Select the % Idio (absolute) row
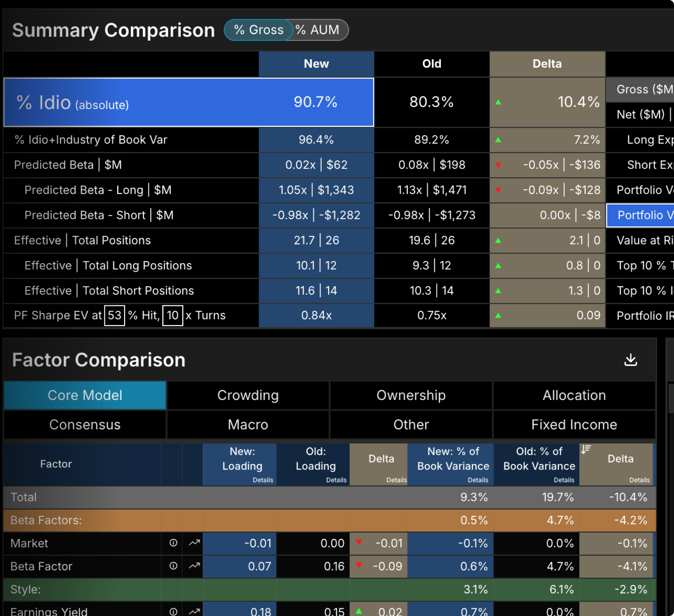The width and height of the screenshot is (674, 616). (189, 102)
